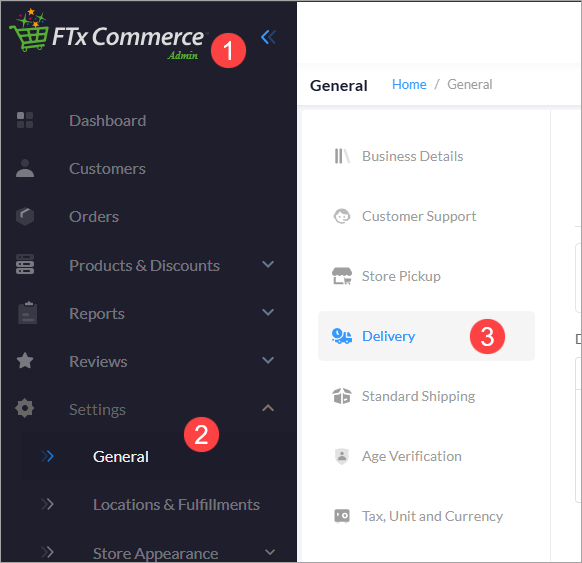Collapse sidebar with double-chevron icon
Image resolution: width=582 pixels, height=563 pixels.
coord(268,37)
